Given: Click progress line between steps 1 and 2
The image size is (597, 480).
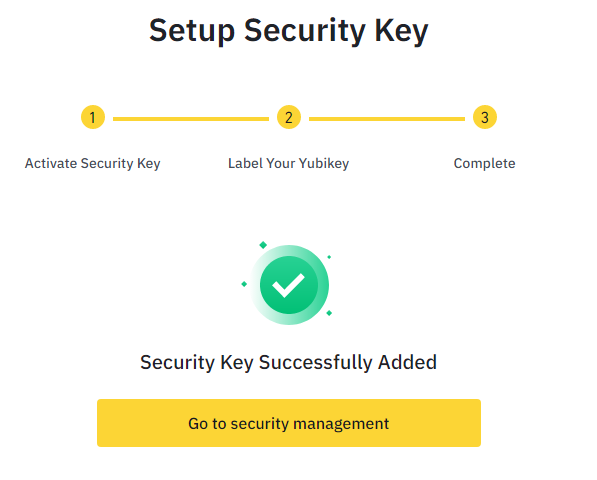Looking at the screenshot, I should pos(191,119).
